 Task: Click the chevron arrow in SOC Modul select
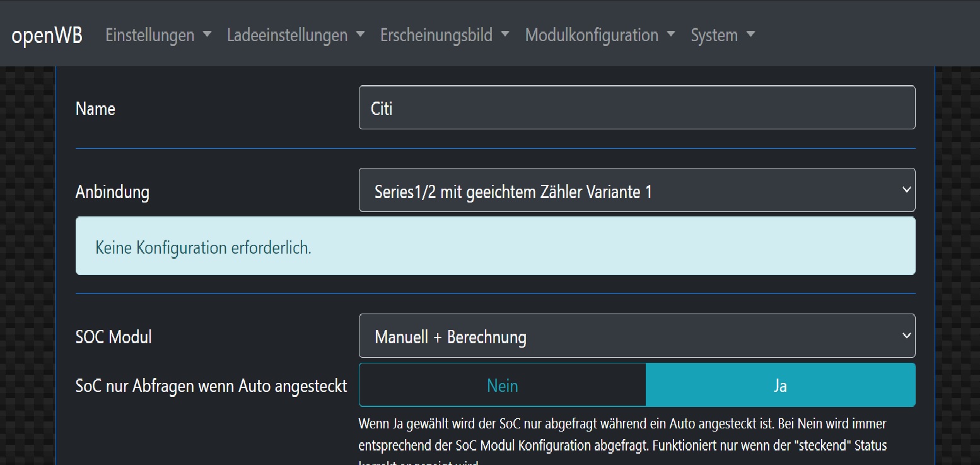pos(906,336)
